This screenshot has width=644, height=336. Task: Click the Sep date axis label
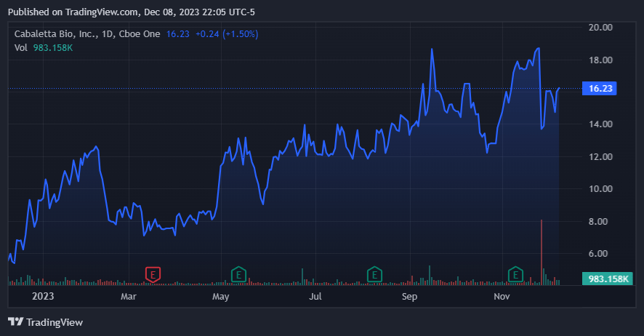[409, 297]
